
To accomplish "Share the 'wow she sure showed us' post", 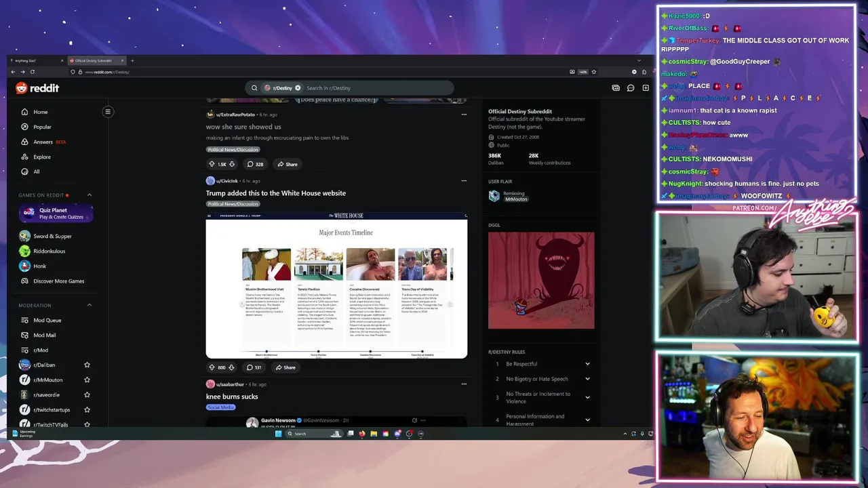I will point(288,164).
